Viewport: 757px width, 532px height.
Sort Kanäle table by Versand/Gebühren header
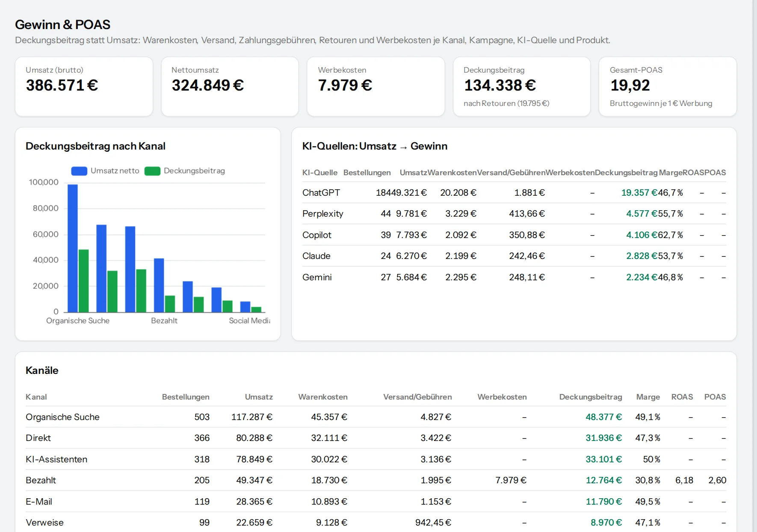tap(417, 397)
